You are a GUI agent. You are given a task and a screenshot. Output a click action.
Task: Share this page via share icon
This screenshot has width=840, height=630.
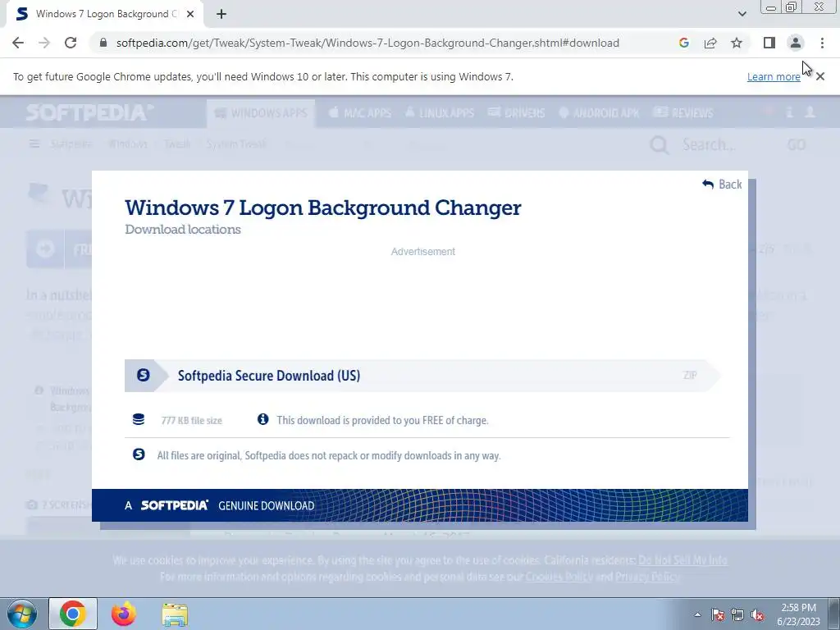coord(710,43)
